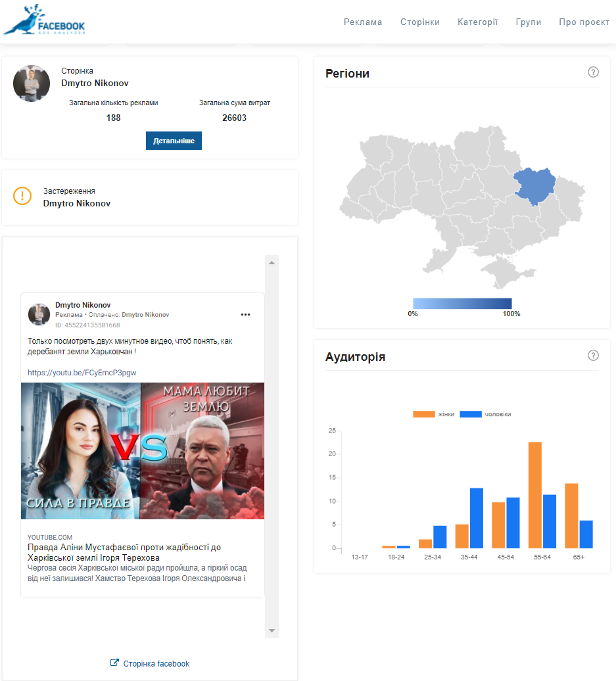The image size is (616, 681).
Task: Click the external link icon beside Сторінка facebook
Action: coord(114,663)
